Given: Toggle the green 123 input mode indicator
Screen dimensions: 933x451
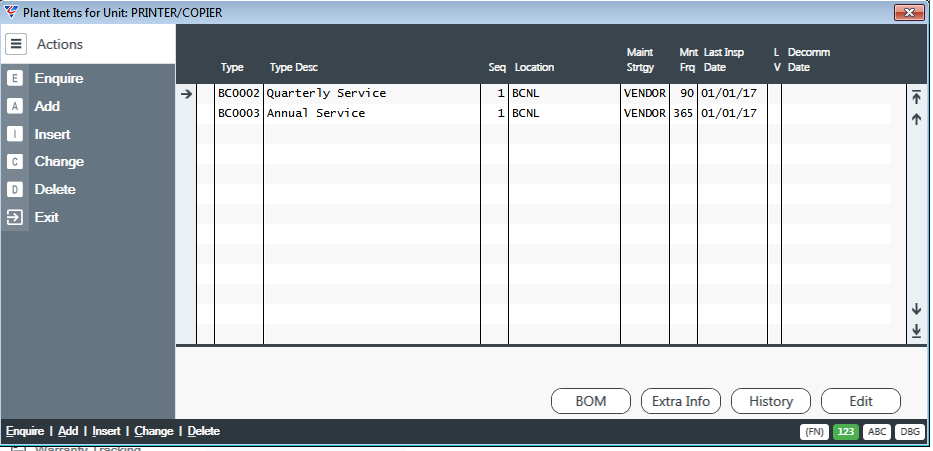Looking at the screenshot, I should (846, 432).
